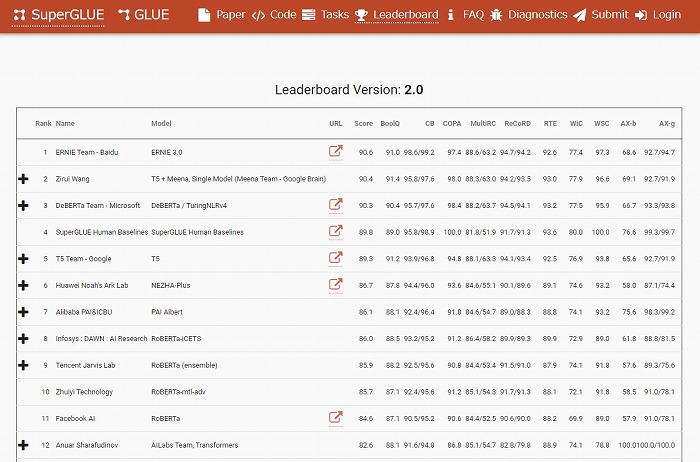Click the URL column header

(336, 124)
